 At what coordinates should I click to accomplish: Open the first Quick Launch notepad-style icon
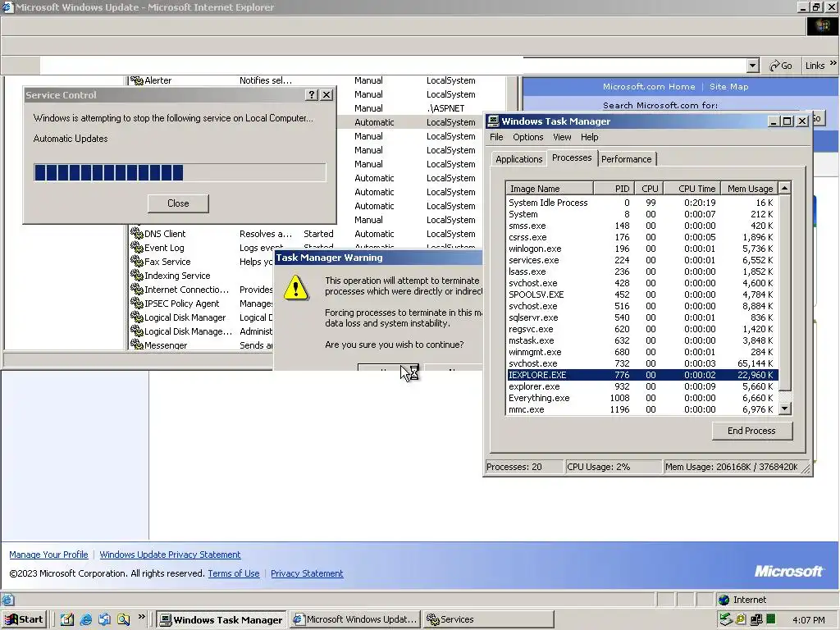point(67,619)
